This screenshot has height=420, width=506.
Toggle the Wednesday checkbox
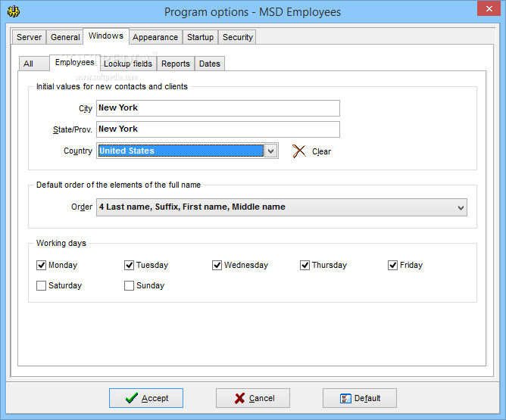(217, 265)
